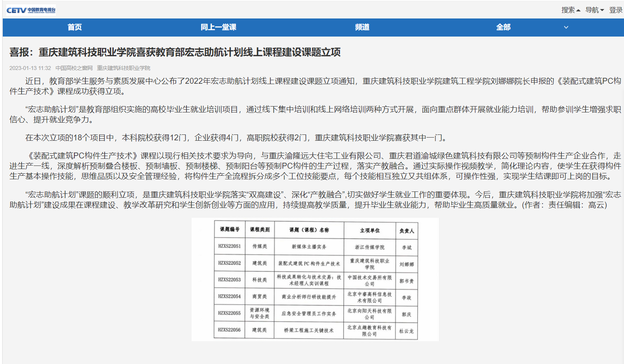The image size is (624, 364).
Task: Select 全部 in the blue navigation bar
Action: coord(503,27)
